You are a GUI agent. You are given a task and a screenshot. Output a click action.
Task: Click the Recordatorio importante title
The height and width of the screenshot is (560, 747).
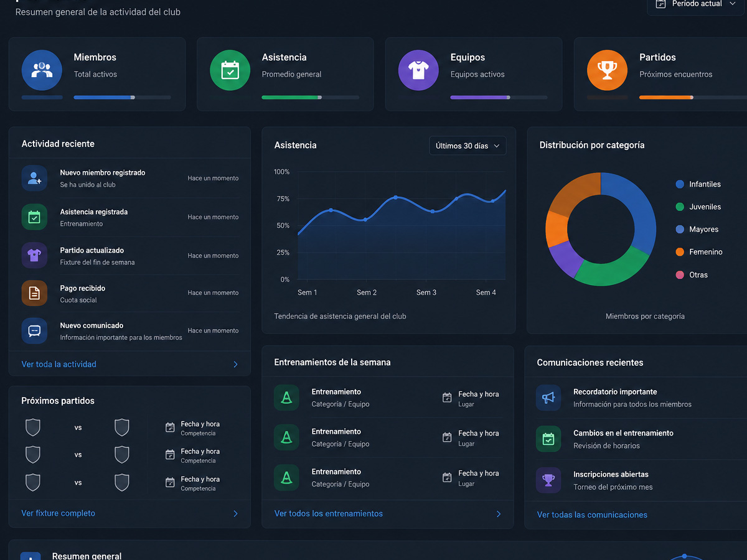[615, 392]
